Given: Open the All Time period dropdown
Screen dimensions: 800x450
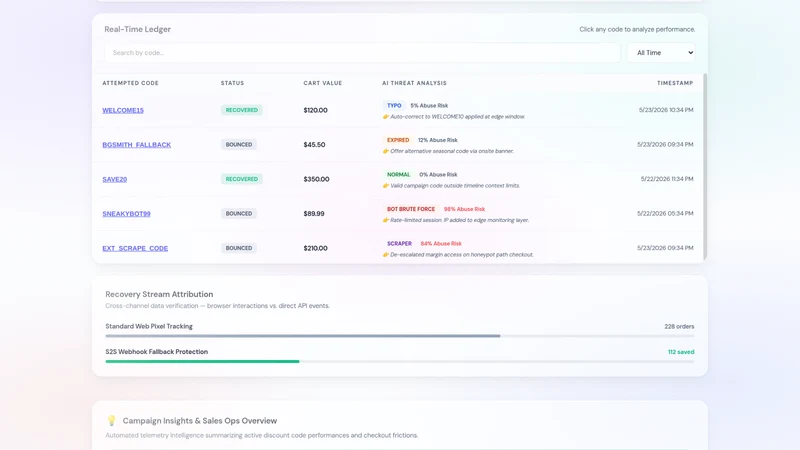Looking at the screenshot, I should 661,53.
